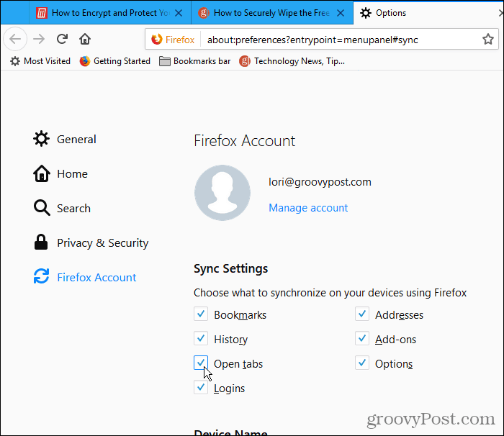Open the General preferences category
Viewport: 504px width, 436px height.
point(65,139)
